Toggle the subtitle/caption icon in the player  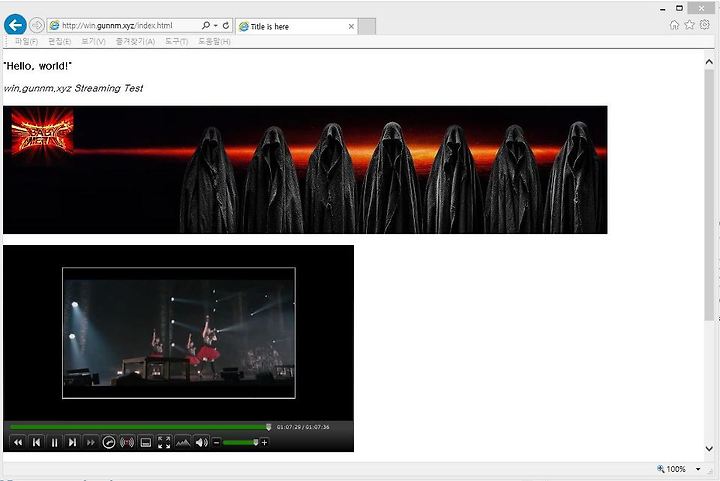[146, 442]
